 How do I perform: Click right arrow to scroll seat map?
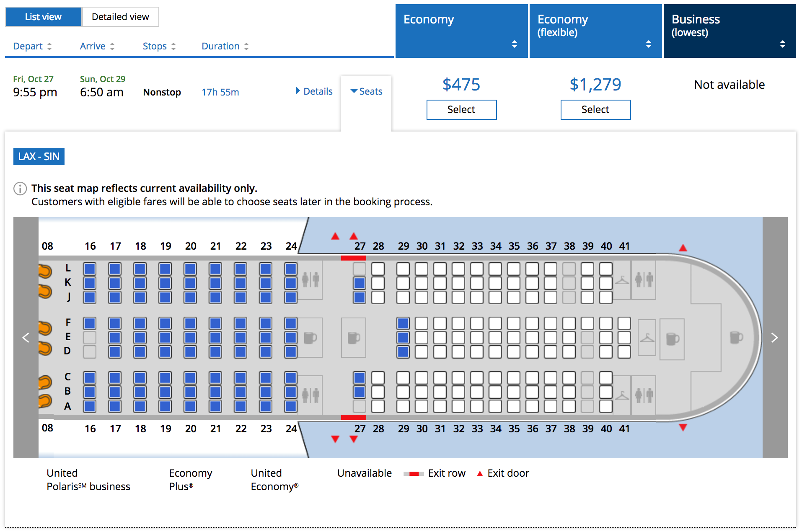(775, 338)
